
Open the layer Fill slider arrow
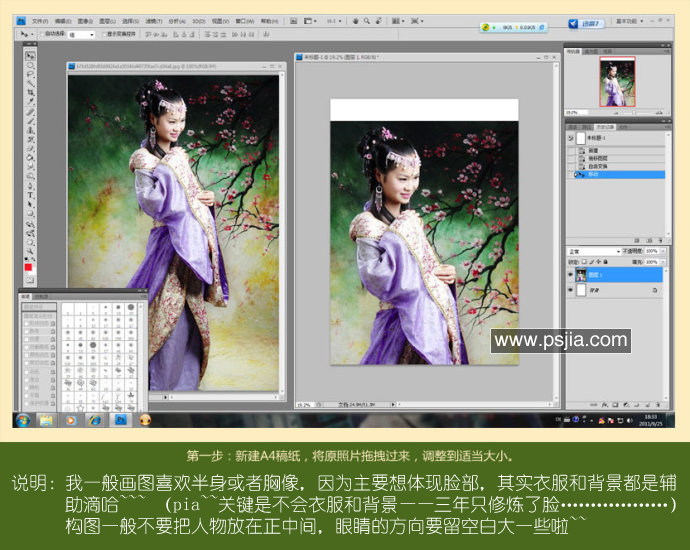tap(663, 262)
